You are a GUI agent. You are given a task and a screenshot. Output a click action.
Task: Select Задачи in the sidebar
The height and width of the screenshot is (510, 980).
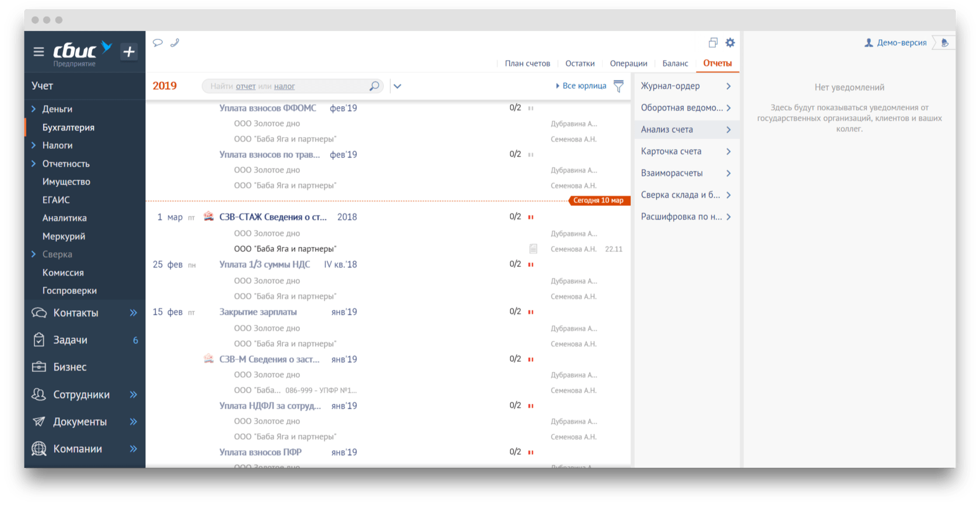pos(70,340)
